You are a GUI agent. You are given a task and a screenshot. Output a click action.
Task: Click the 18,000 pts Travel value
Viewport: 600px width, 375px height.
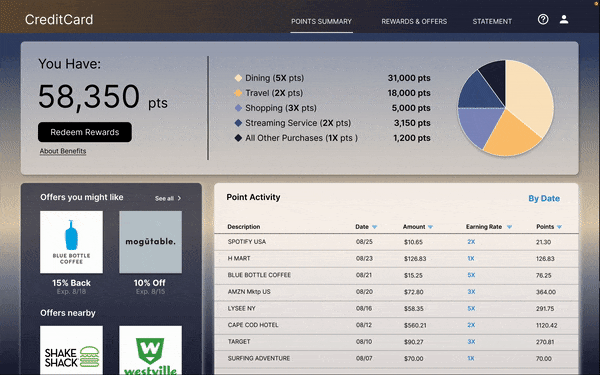pos(409,93)
